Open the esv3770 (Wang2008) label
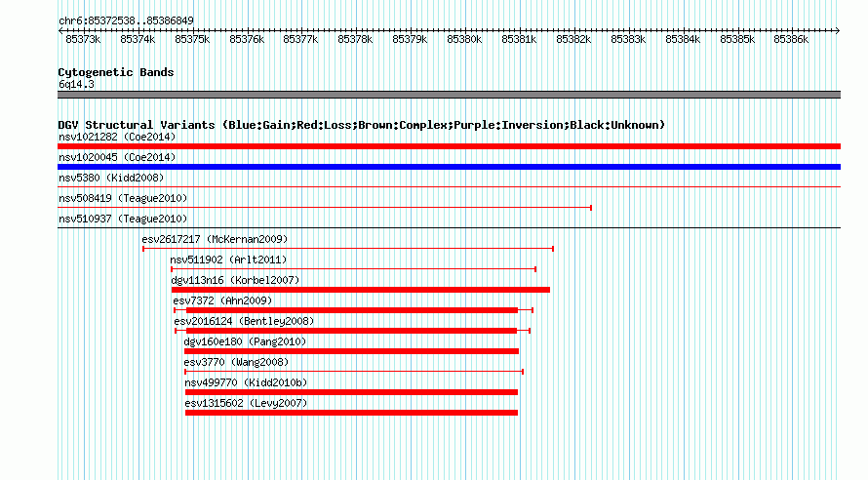This screenshot has width=868, height=480. pyautogui.click(x=236, y=362)
